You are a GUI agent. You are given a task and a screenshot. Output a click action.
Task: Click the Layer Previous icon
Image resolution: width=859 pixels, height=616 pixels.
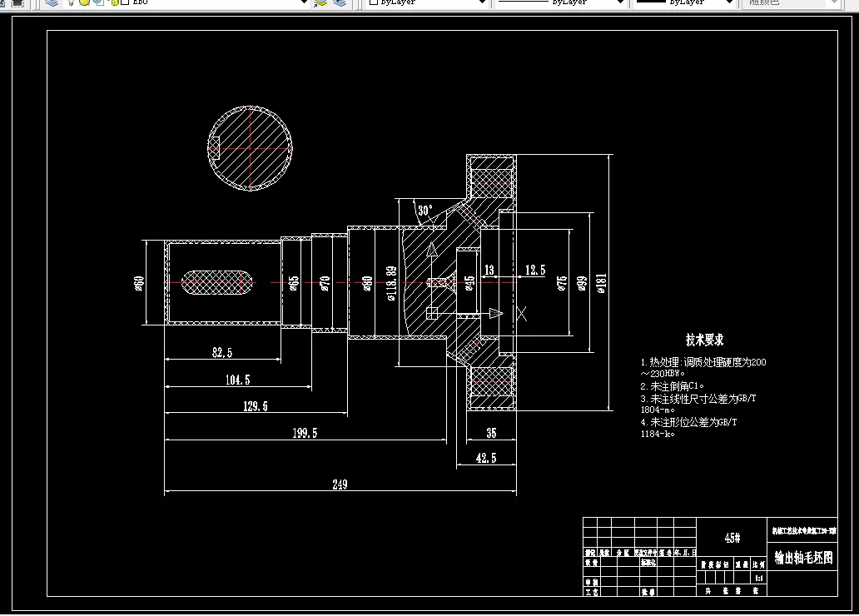[x=340, y=2]
